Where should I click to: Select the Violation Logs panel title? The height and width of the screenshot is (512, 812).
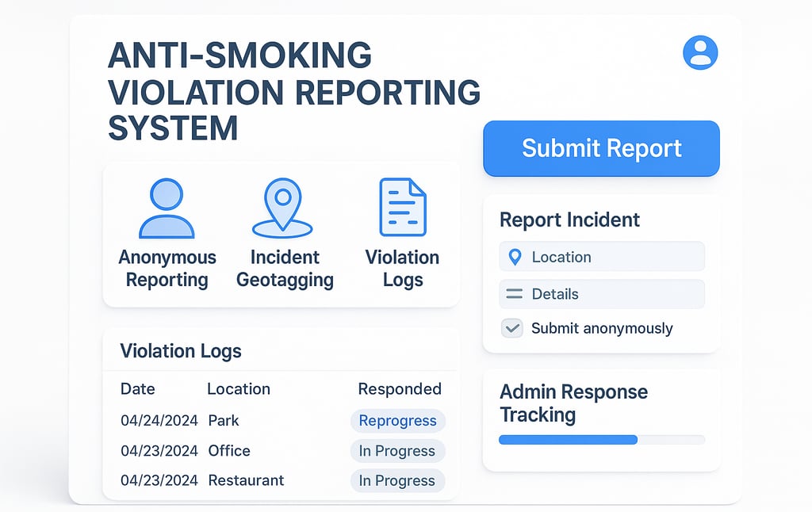[180, 351]
